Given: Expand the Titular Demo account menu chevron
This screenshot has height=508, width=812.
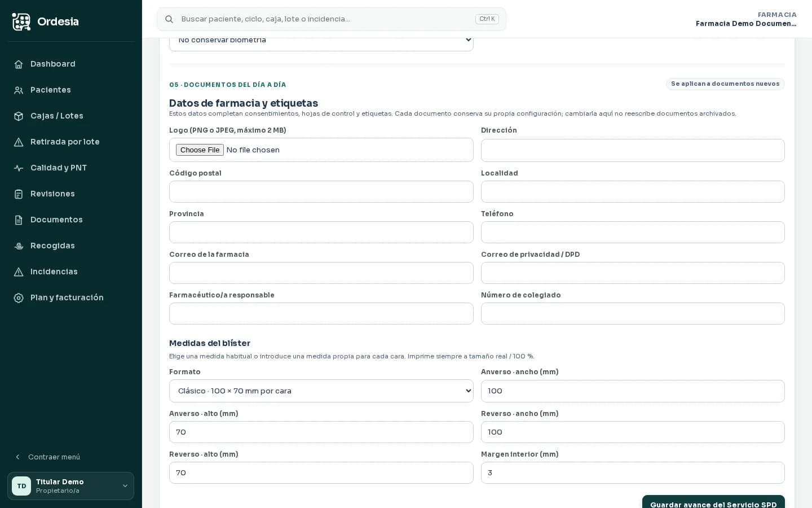Looking at the screenshot, I should [x=125, y=486].
